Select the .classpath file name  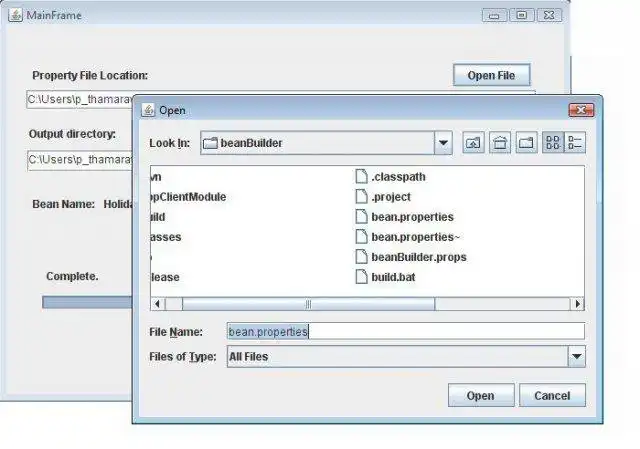tap(398, 177)
